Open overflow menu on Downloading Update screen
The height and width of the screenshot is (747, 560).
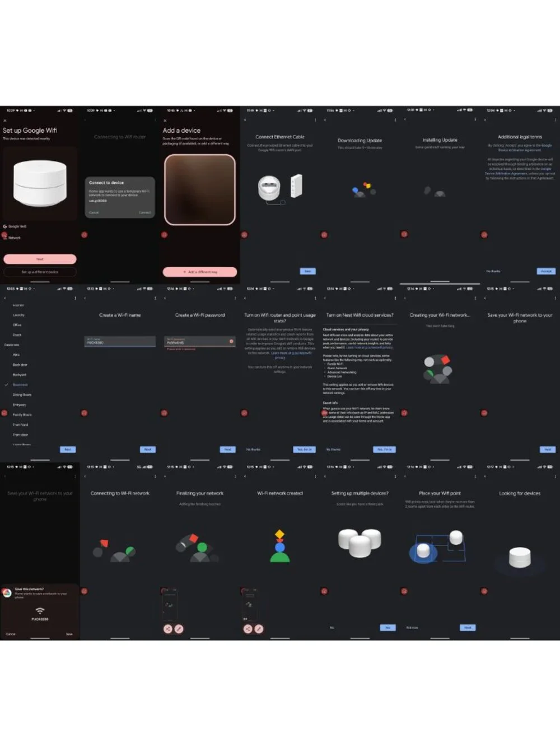[395, 119]
